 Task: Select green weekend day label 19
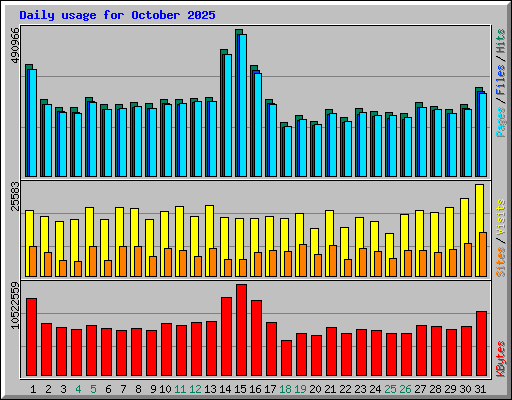click(300, 389)
